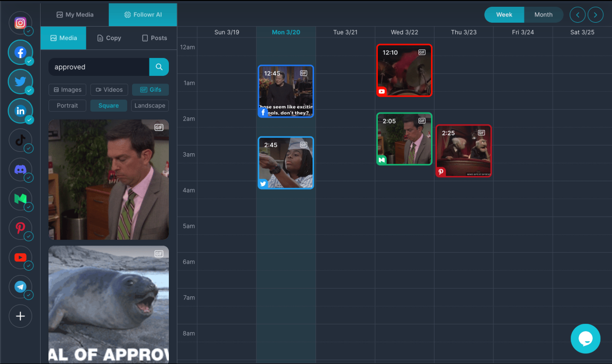This screenshot has height=364, width=612.
Task: Toggle the TikTok checkmark badge
Action: click(29, 148)
